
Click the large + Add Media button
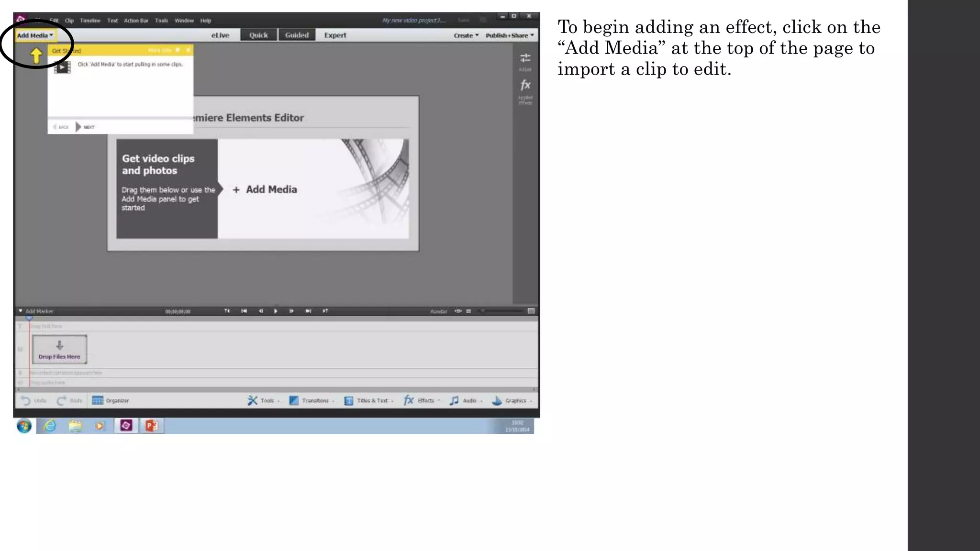(x=265, y=189)
